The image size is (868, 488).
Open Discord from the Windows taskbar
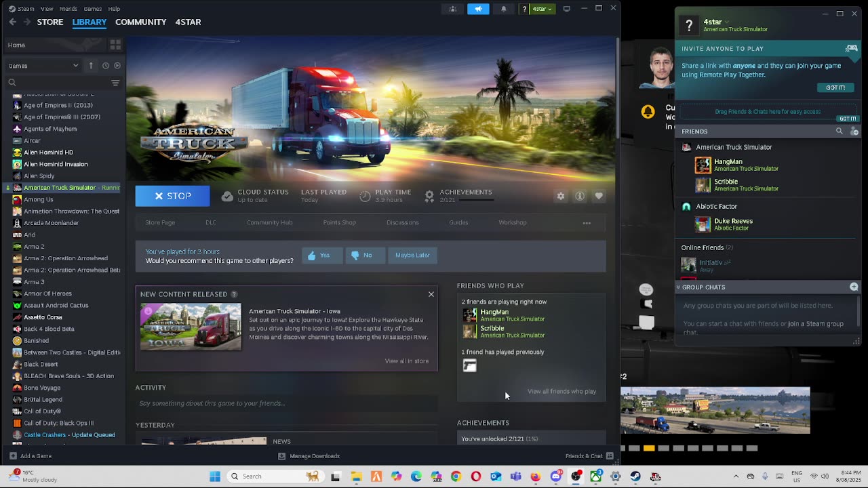(x=556, y=476)
